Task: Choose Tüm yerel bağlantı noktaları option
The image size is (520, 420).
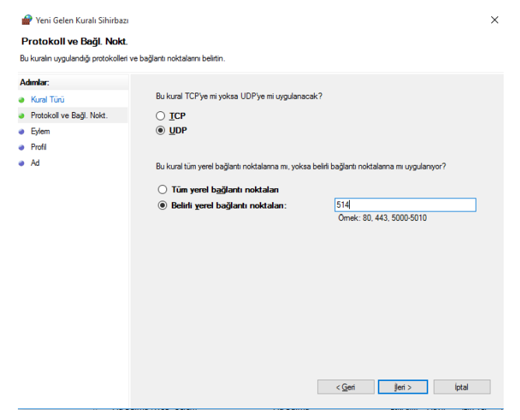Action: click(x=162, y=190)
